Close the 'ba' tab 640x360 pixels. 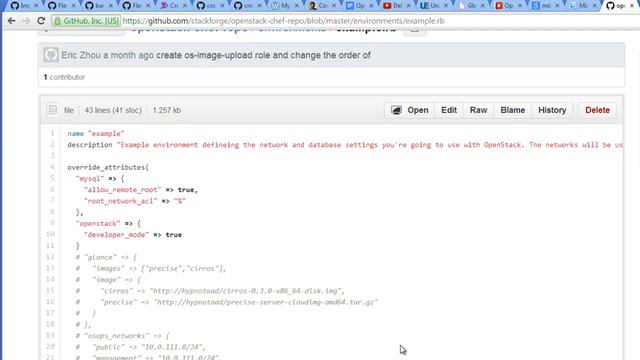111,6
